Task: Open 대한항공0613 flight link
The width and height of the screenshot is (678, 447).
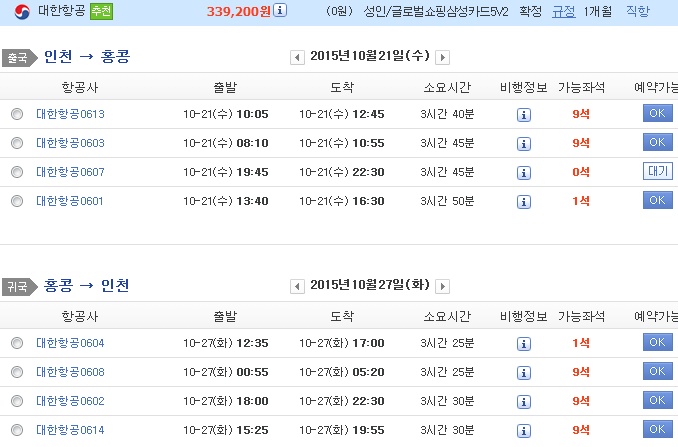Action: click(70, 114)
